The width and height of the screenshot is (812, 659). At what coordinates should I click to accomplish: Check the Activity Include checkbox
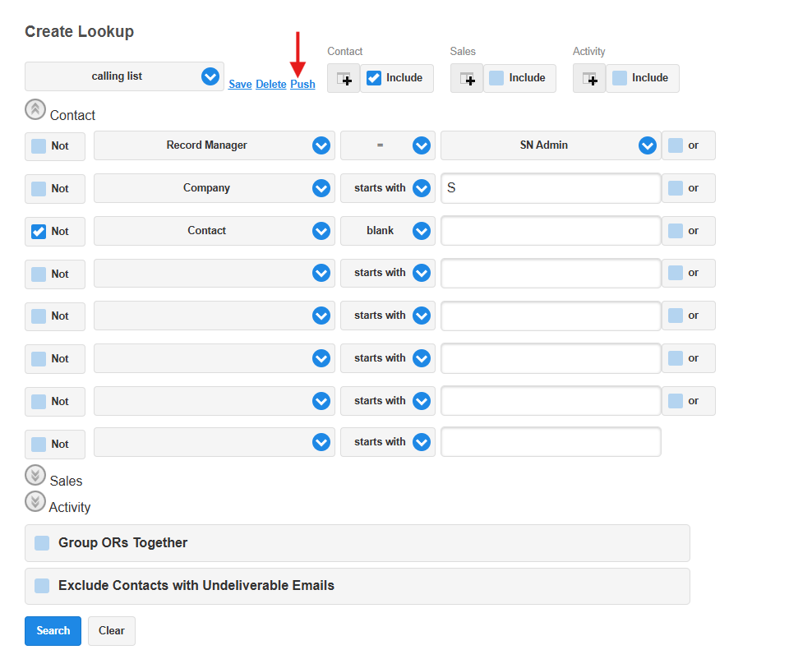pyautogui.click(x=620, y=78)
